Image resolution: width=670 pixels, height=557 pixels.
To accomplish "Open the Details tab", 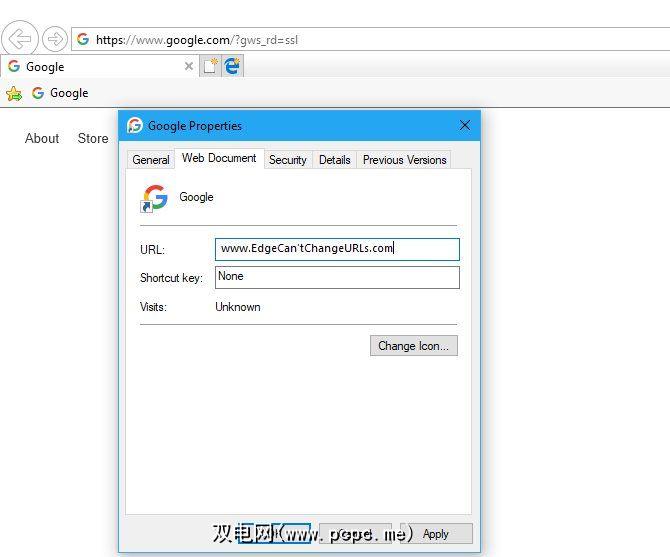I will [x=335, y=159].
